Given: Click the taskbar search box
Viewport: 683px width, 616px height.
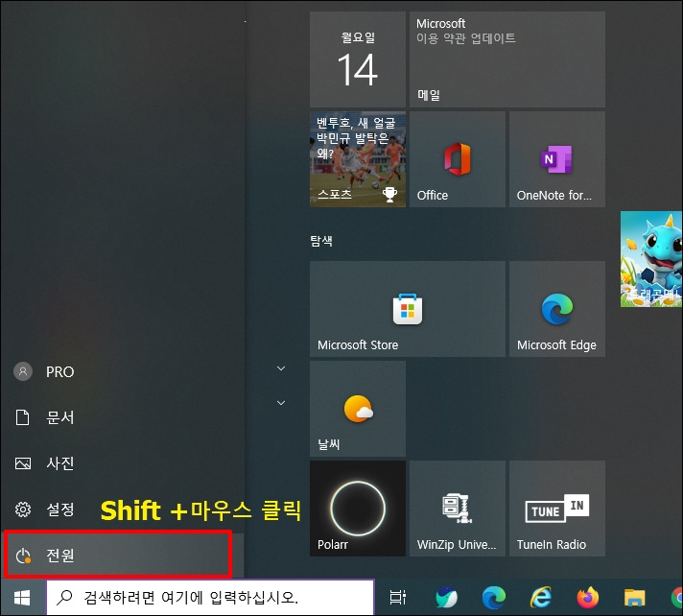Looking at the screenshot, I should tap(210, 597).
